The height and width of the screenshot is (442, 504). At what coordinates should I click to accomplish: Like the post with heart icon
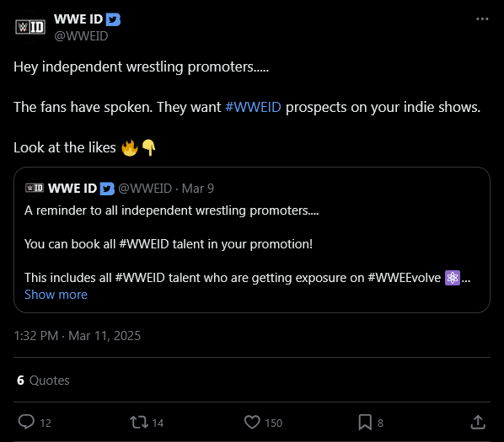coord(252,422)
